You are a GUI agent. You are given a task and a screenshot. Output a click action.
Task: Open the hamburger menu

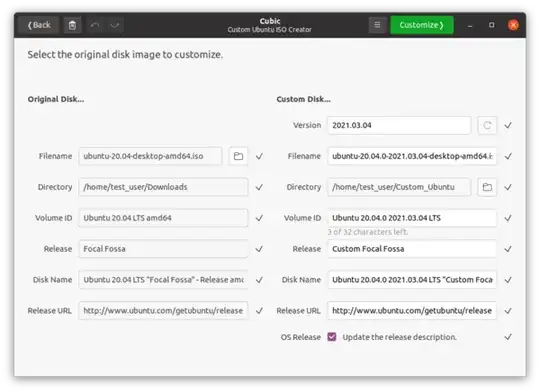click(x=377, y=25)
